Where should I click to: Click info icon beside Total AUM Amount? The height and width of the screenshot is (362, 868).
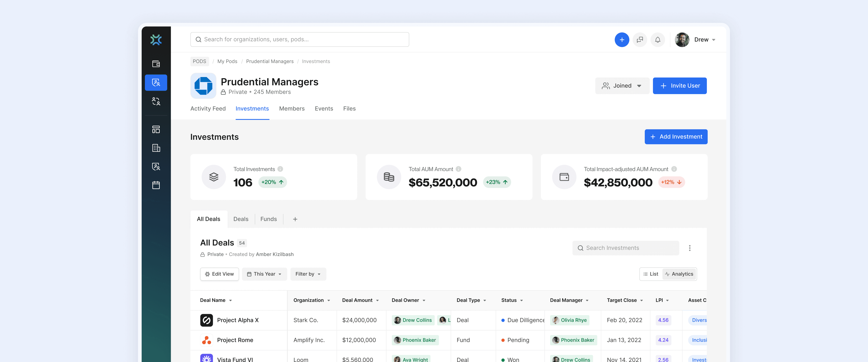pyautogui.click(x=458, y=169)
